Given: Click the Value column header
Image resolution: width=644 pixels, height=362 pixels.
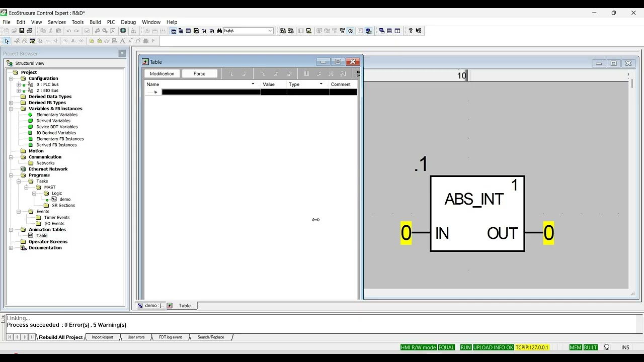Looking at the screenshot, I should pyautogui.click(x=274, y=84).
